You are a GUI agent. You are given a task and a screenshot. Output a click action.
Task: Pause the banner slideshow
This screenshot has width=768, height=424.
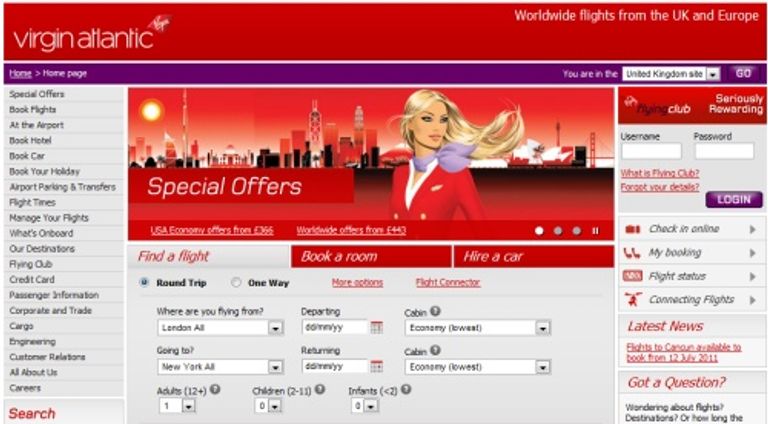pyautogui.click(x=596, y=231)
